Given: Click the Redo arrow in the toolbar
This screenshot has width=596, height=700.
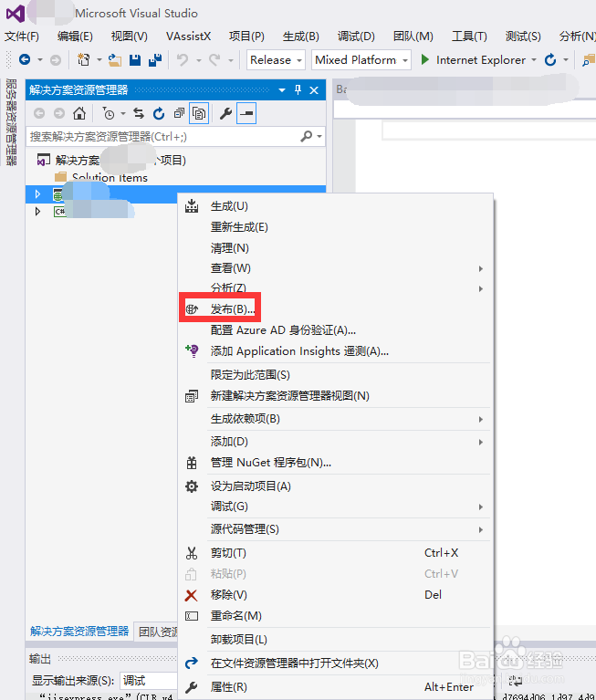Looking at the screenshot, I should point(214,60).
